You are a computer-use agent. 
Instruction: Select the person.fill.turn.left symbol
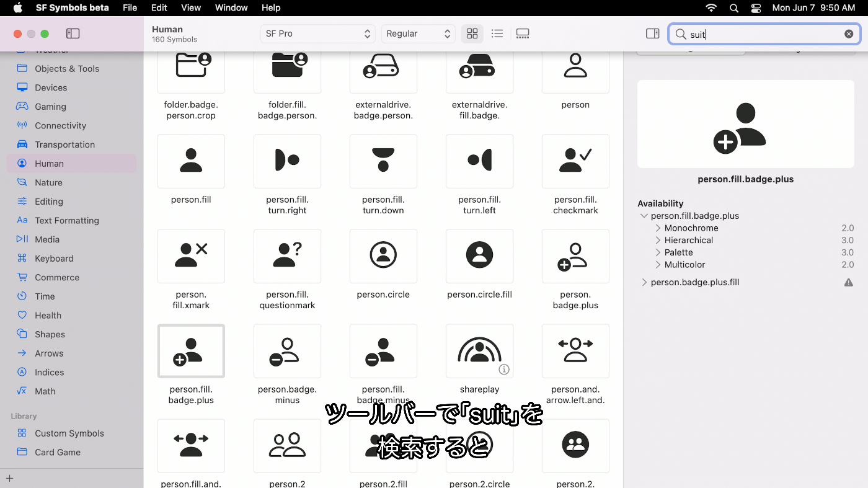[479, 161]
